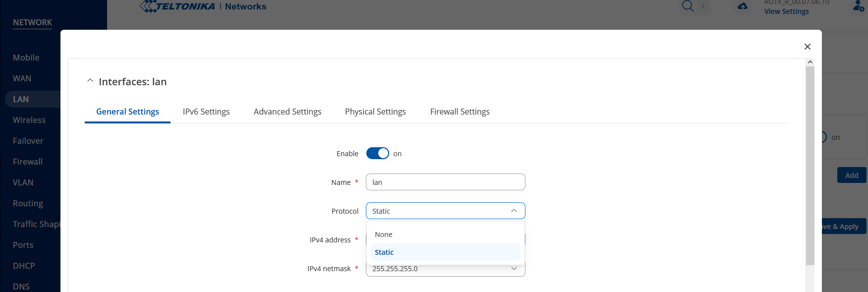Switch to the IPv6 Settings tab
Screen dimensions: 868x292
point(206,112)
